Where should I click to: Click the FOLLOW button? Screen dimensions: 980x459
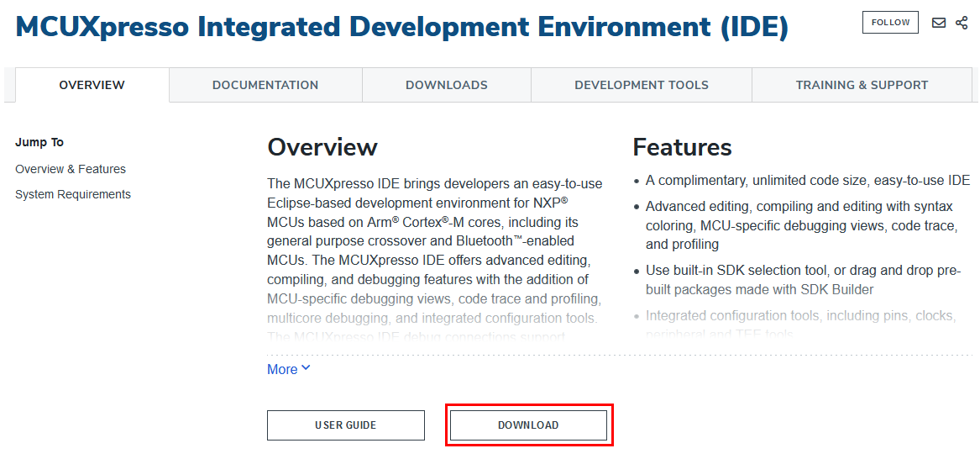tap(890, 23)
